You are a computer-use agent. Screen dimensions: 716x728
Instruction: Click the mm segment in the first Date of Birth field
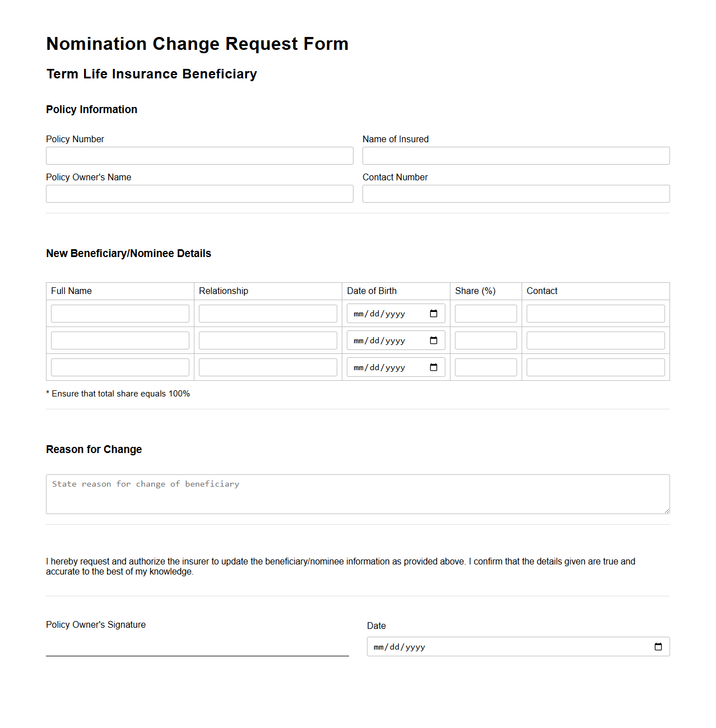357,314
